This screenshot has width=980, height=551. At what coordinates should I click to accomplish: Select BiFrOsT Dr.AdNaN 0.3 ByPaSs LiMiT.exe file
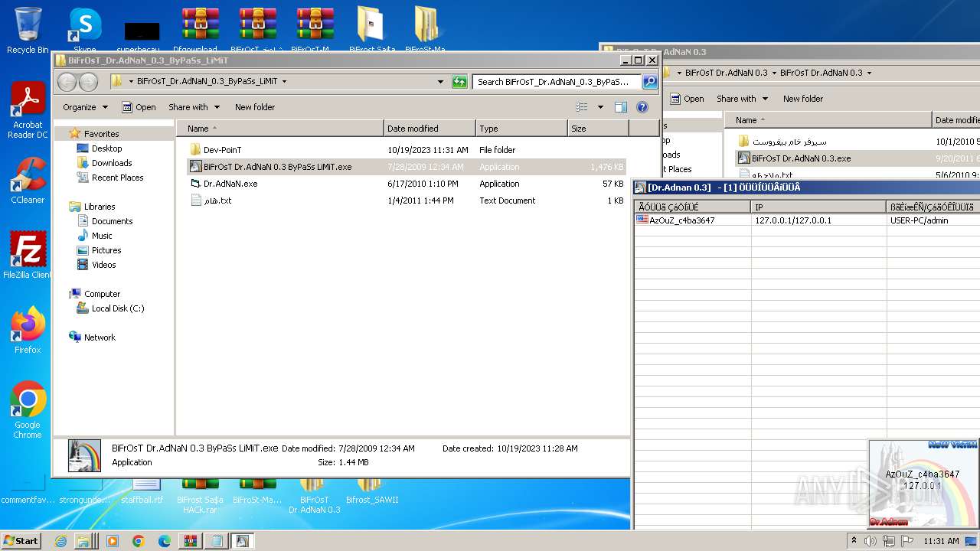click(407, 167)
